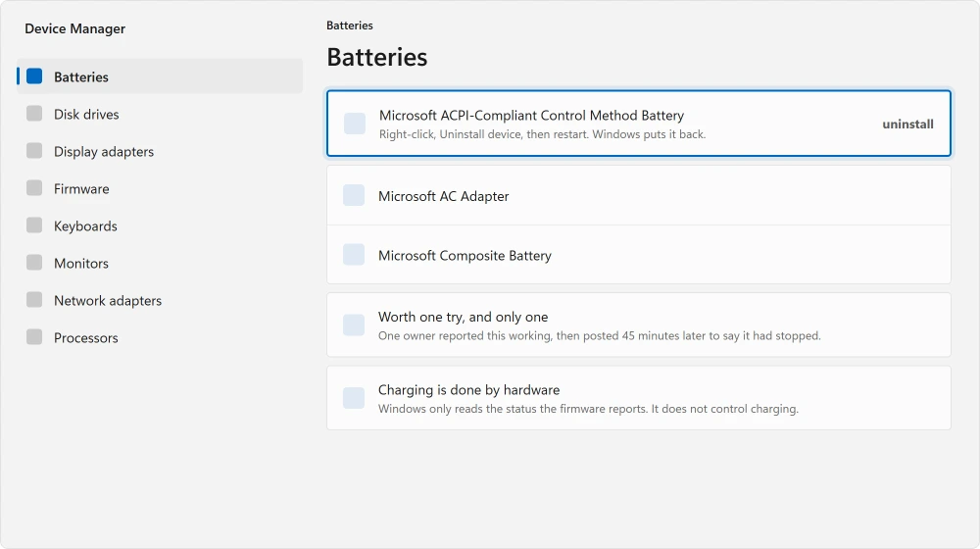Image resolution: width=980 pixels, height=549 pixels.
Task: Click the Disk drives sidebar icon
Action: click(34, 114)
